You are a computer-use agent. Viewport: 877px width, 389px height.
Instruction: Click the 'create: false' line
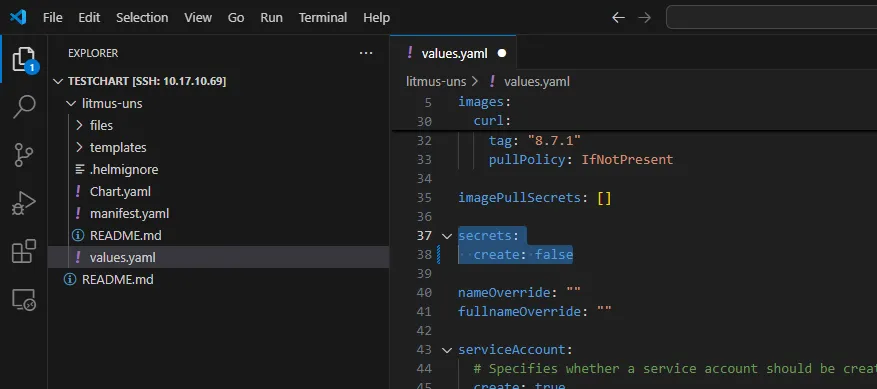[x=524, y=255]
